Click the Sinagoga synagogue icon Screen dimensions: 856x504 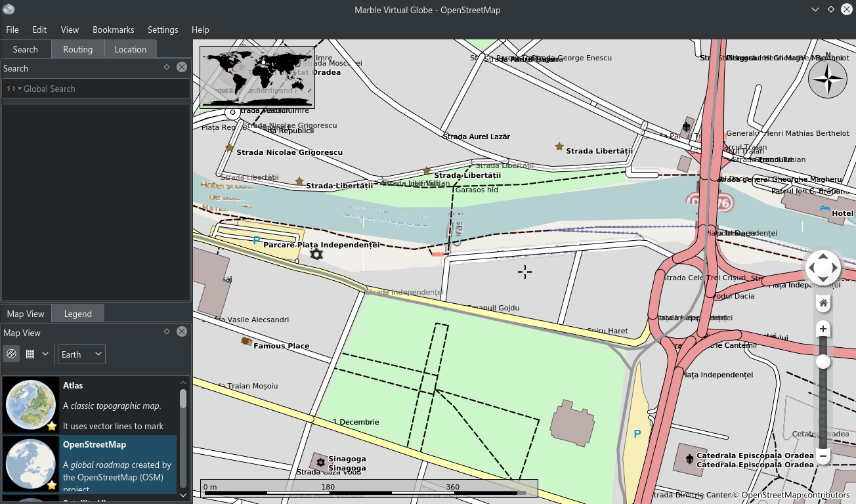[320, 463]
